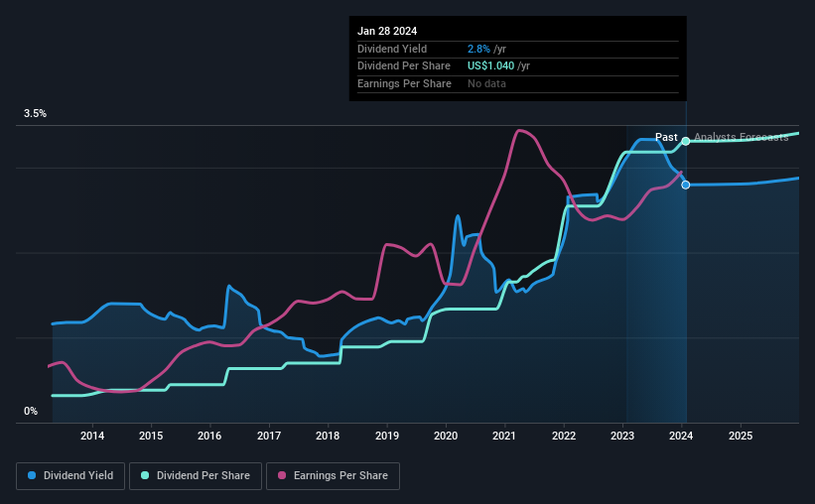The image size is (815, 504).
Task: Click the 2017 x-axis label
Action: click(x=269, y=436)
